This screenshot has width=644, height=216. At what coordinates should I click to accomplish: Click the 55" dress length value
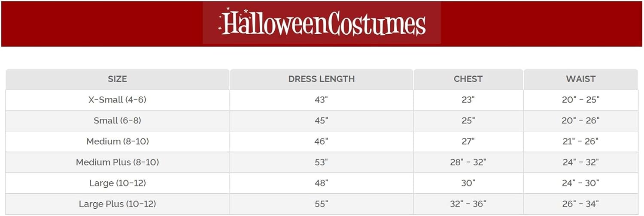click(321, 204)
